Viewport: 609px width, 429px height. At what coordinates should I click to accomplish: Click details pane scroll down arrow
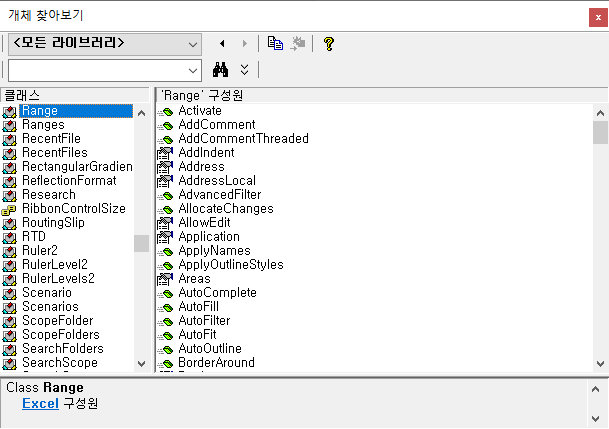pos(595,419)
